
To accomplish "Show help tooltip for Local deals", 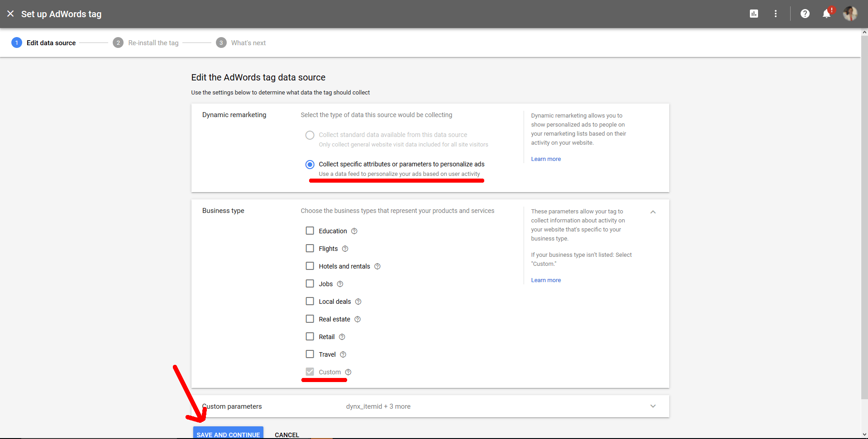I will 358,302.
